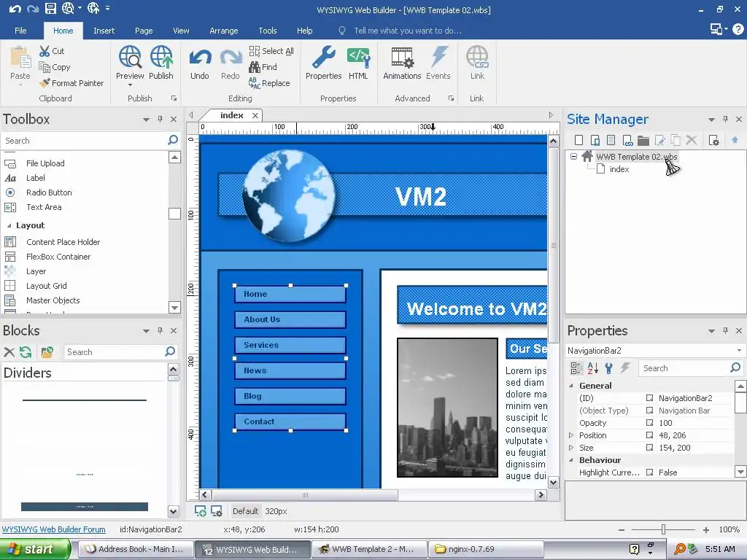Click the add breakpoint icon below canvas
747x560 pixels.
201,511
